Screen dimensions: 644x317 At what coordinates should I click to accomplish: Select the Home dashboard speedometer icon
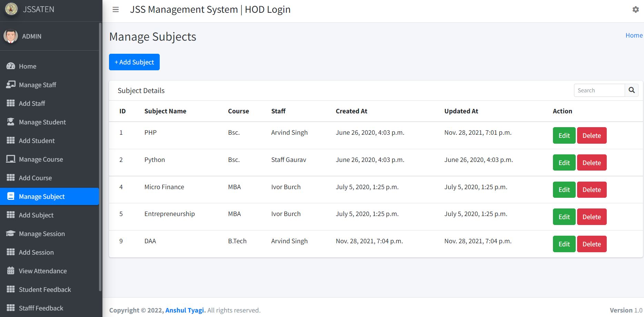click(11, 66)
